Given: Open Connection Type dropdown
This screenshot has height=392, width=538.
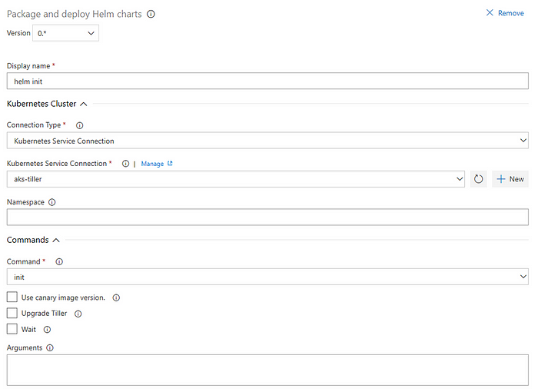Looking at the screenshot, I should point(267,141).
